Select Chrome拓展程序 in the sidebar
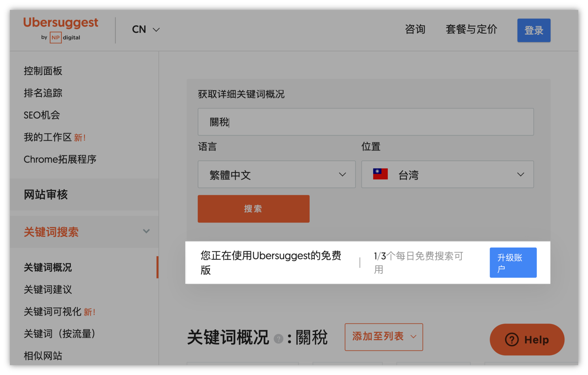The image size is (588, 375). pyautogui.click(x=60, y=159)
